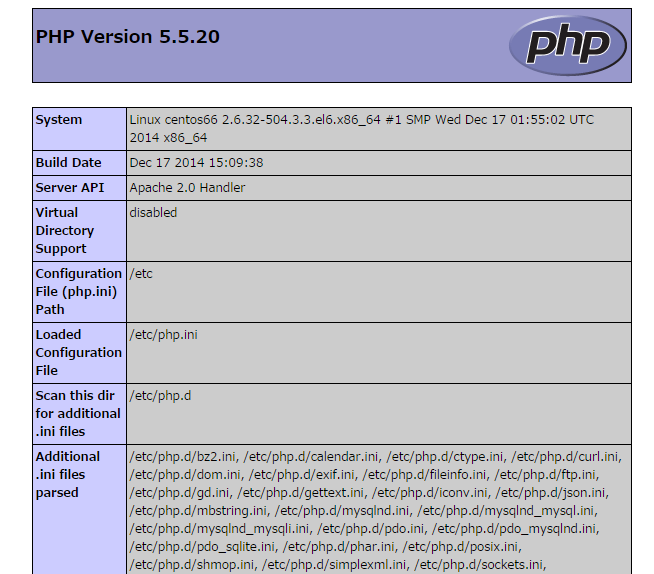654x574 pixels.
Task: Select '/etc/php.d/exif.ini' entry
Action: coord(302,475)
